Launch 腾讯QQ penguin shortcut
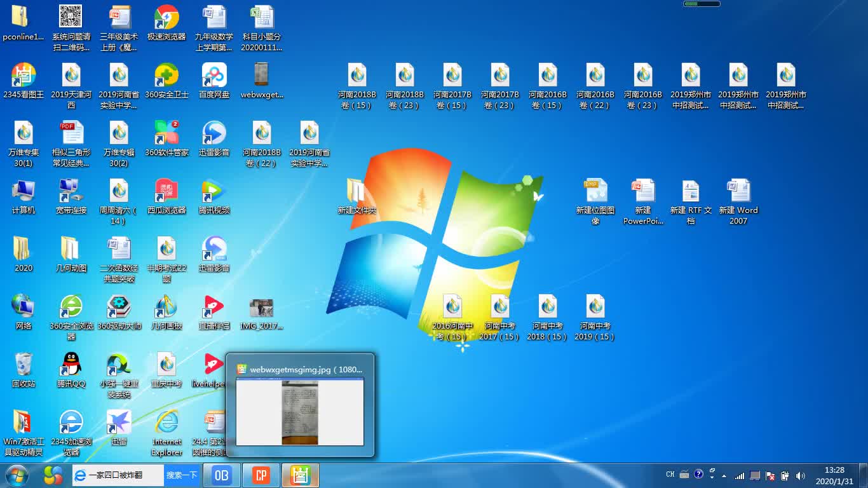This screenshot has width=868, height=488. click(x=71, y=370)
